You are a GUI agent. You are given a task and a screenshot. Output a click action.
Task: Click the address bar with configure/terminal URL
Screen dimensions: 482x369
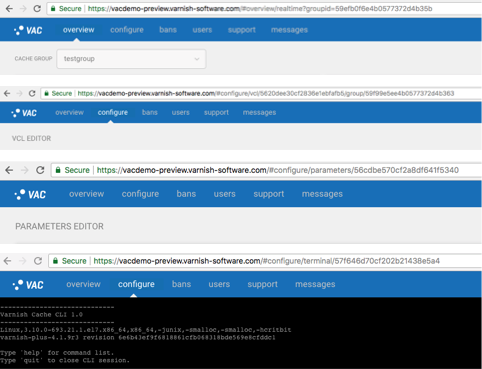coord(265,261)
